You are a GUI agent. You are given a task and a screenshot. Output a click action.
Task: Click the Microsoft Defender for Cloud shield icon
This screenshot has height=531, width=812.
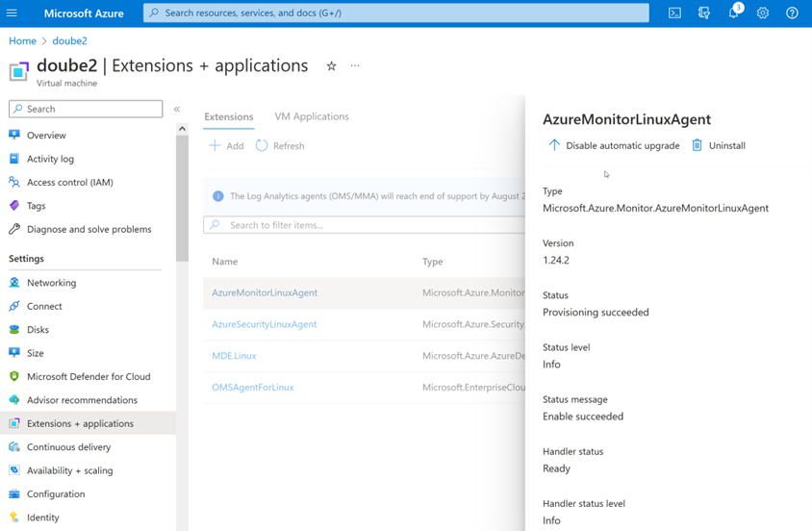click(14, 376)
